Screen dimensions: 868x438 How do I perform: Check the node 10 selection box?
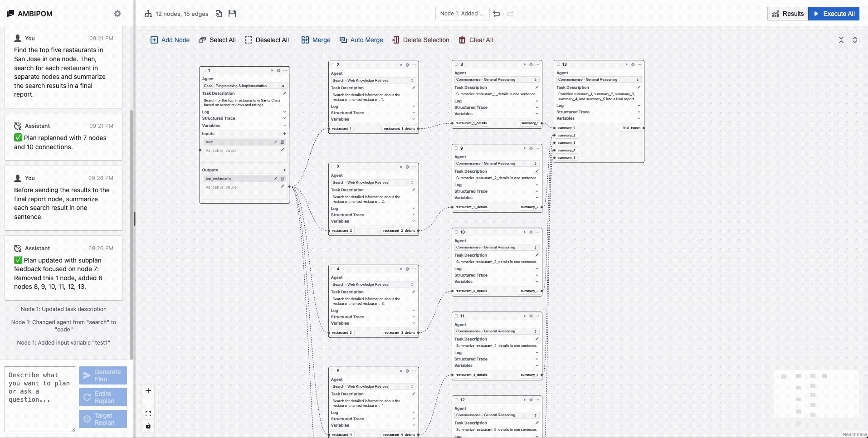[x=457, y=232]
